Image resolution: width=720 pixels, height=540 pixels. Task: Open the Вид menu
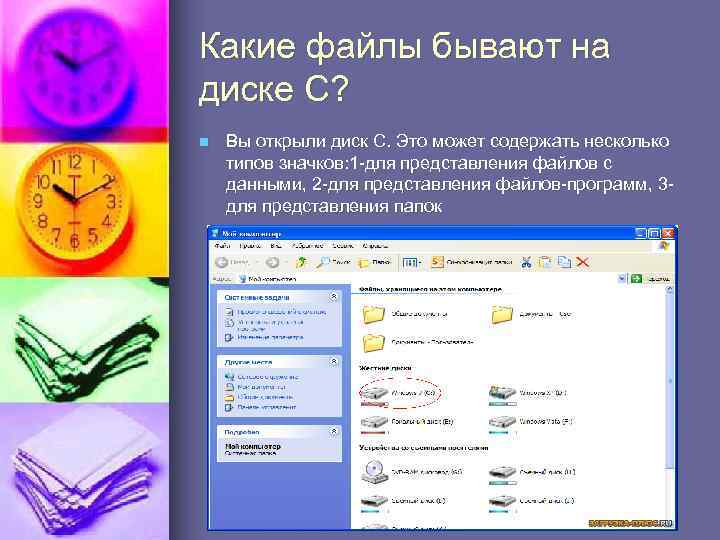click(x=276, y=246)
